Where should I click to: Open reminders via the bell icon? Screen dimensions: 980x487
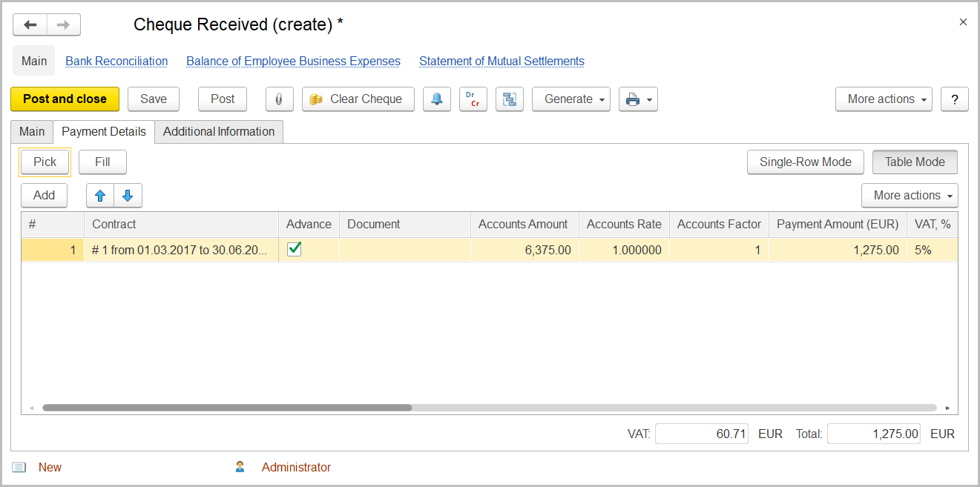[x=437, y=99]
